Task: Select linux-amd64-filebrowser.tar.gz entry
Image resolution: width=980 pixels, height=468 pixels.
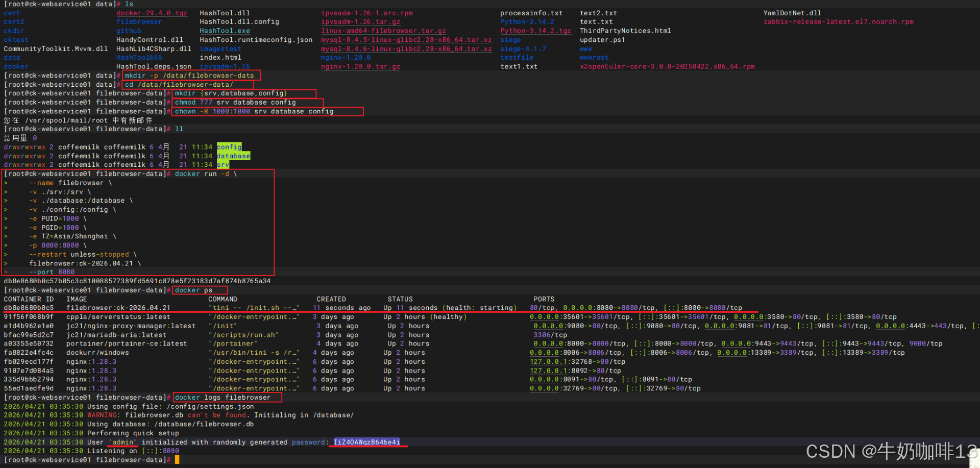Action: coord(383,31)
